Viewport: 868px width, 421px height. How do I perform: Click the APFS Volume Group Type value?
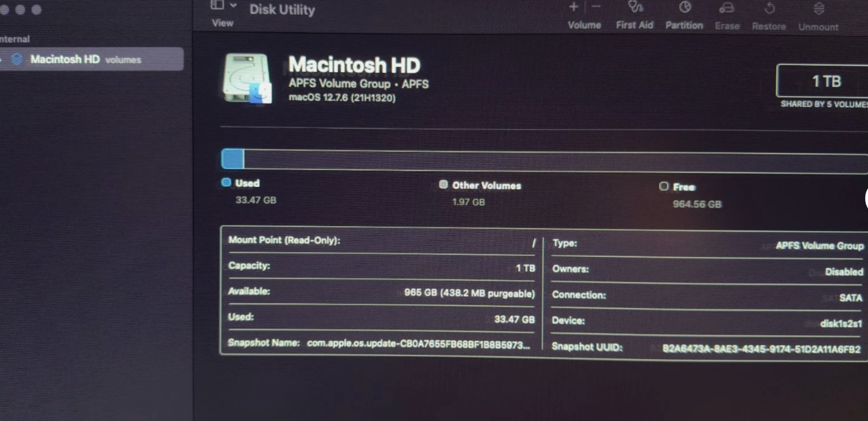tap(819, 246)
